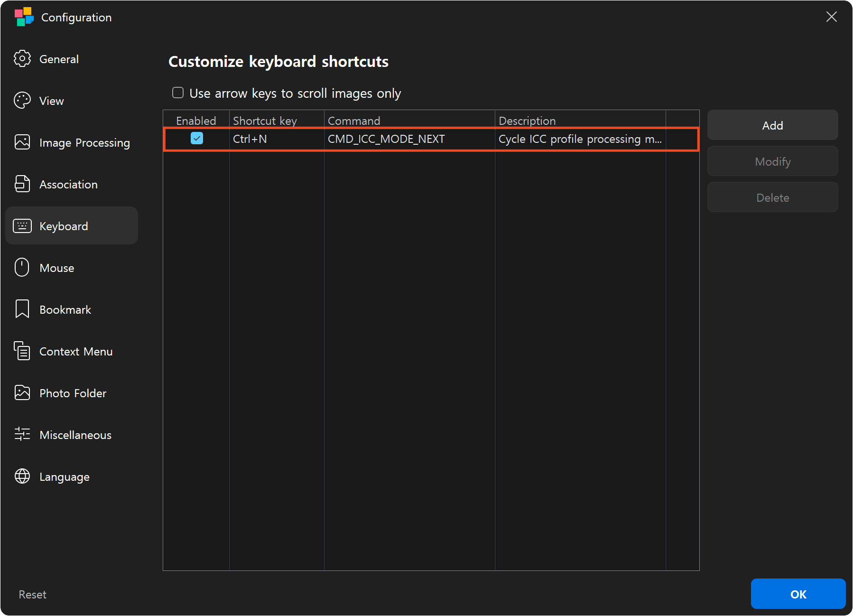853x616 pixels.
Task: Click the 'Cycle ICC profile processing' description
Action: pos(580,139)
